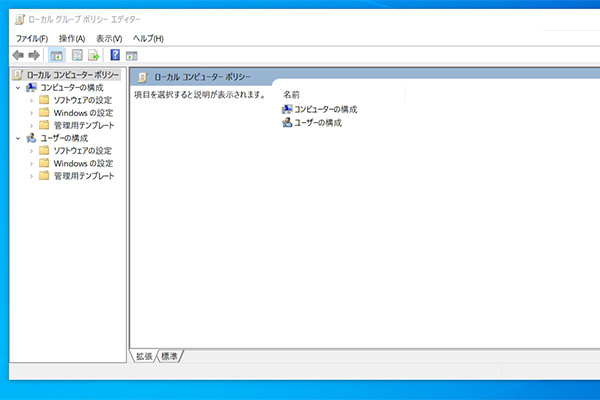Viewport: 600px width, 400px height.
Task: Click the Export List toolbar icon
Action: 93,56
